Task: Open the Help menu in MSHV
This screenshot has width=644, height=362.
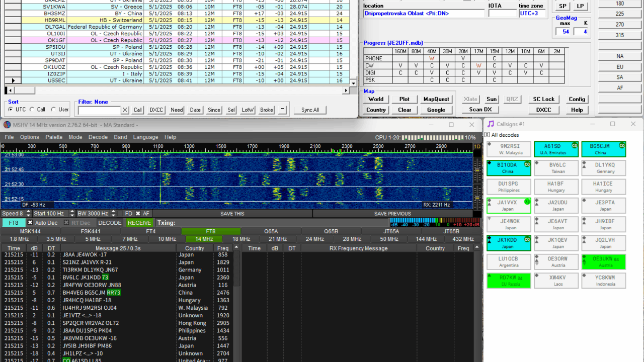Action: click(171, 137)
